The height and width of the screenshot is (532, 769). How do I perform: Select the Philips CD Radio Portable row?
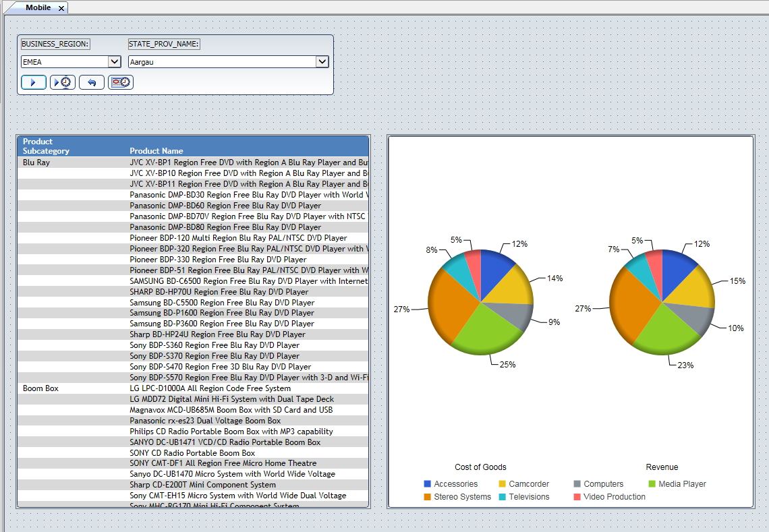tap(193, 432)
